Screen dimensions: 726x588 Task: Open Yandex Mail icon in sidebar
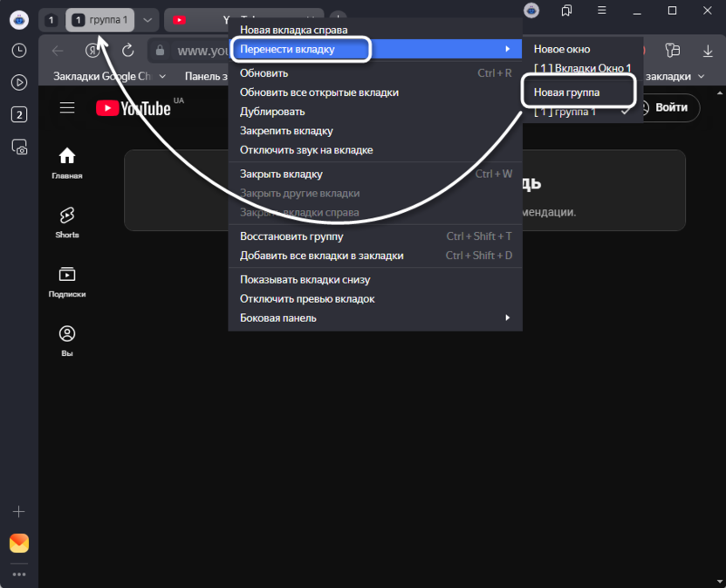[x=19, y=544]
